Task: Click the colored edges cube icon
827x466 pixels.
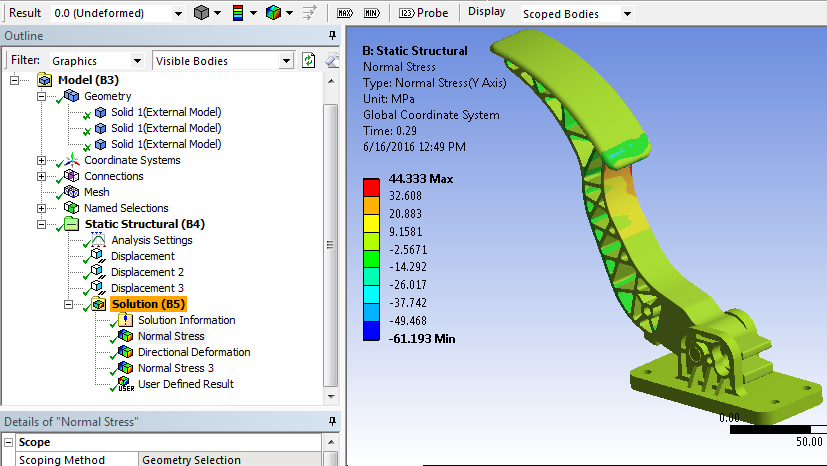Action: [x=274, y=13]
